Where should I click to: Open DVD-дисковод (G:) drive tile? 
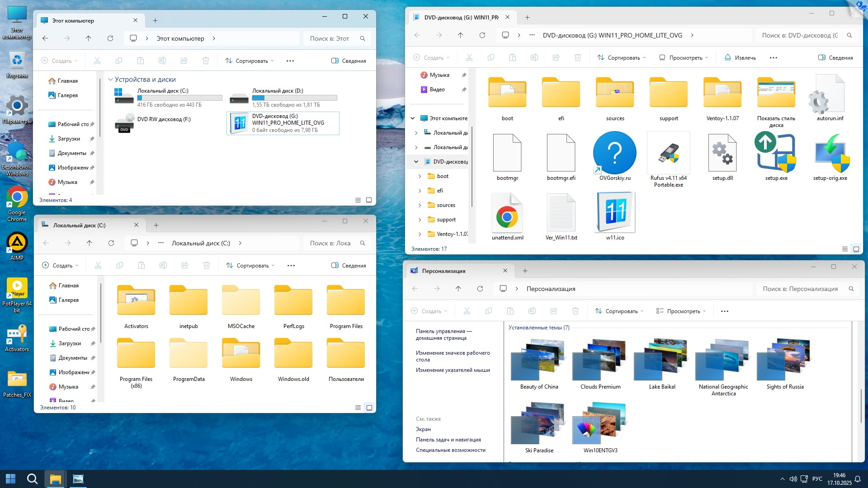coord(283,123)
